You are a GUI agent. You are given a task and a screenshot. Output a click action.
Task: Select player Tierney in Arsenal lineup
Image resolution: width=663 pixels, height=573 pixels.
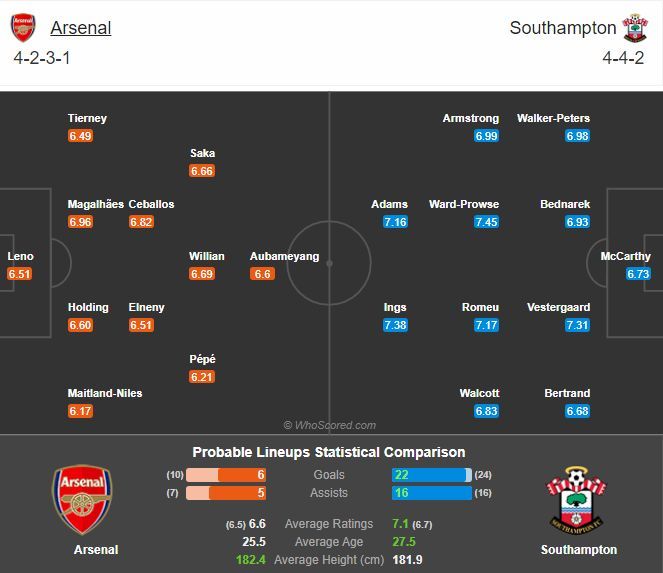click(x=87, y=118)
